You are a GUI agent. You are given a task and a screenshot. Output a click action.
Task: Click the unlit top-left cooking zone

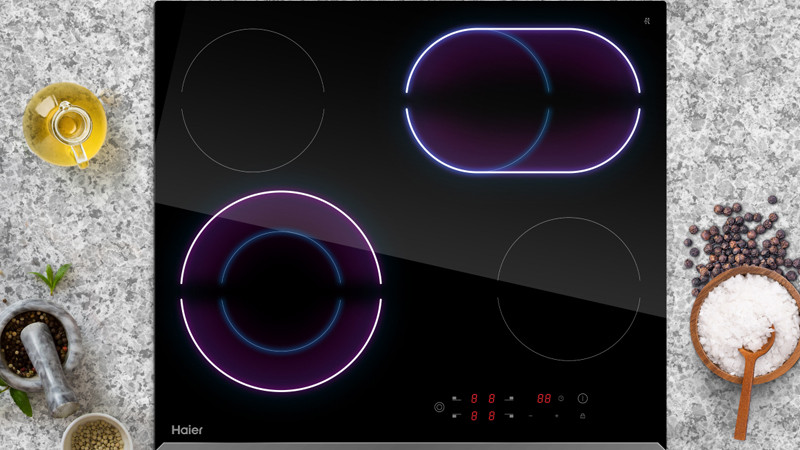coord(253,100)
